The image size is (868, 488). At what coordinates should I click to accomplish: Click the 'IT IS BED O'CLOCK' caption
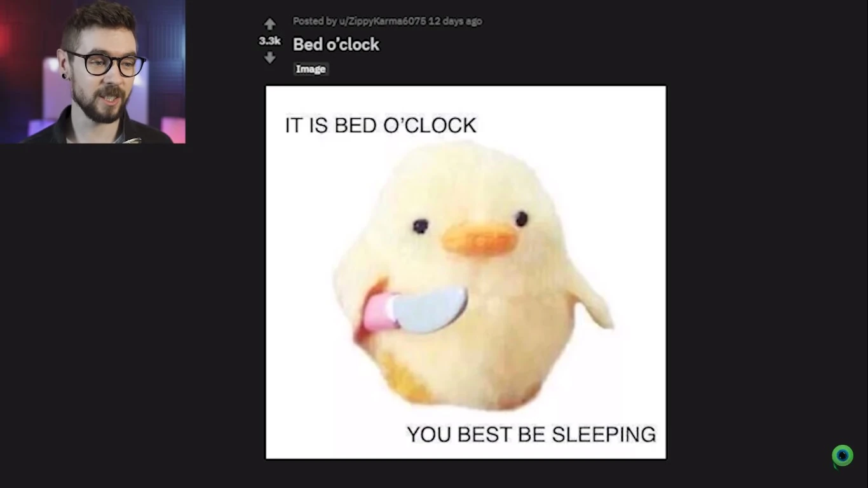point(381,125)
